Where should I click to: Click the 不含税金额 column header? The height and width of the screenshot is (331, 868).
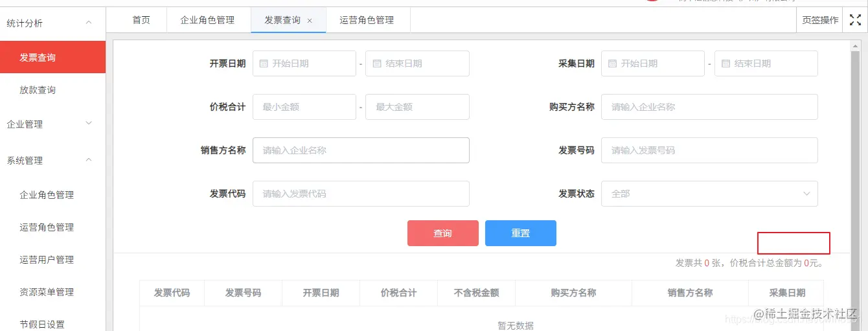[477, 293]
